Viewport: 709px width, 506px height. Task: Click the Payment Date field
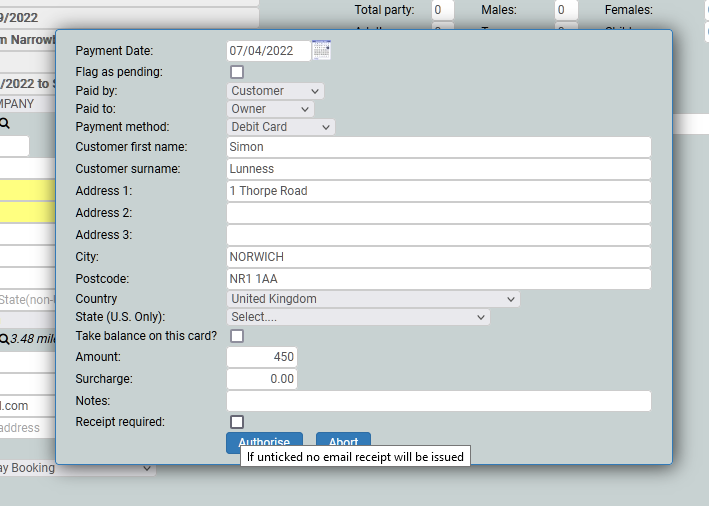click(267, 50)
